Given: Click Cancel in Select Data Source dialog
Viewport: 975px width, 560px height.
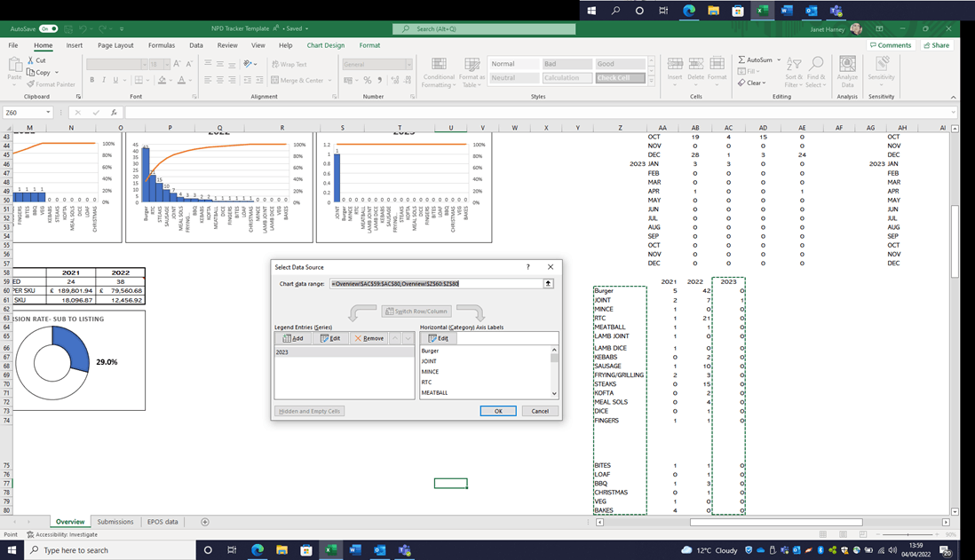Looking at the screenshot, I should 540,411.
